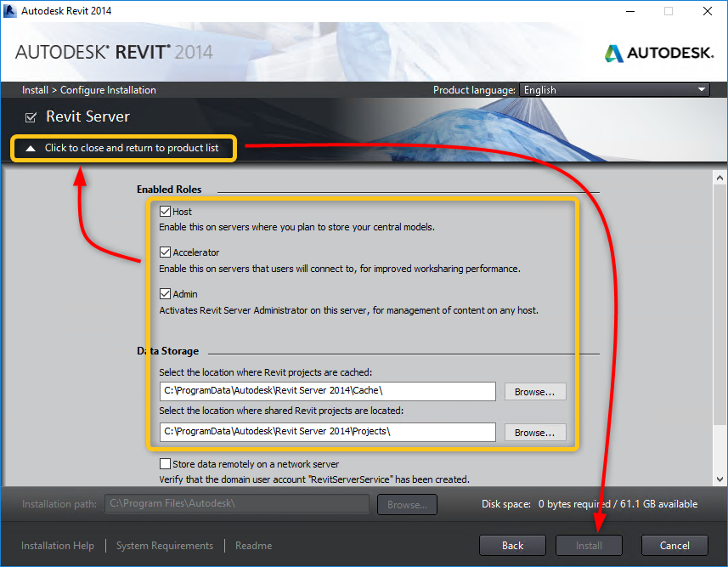Click the scrollbar down arrow
Screen dimensions: 728x567
click(x=720, y=478)
